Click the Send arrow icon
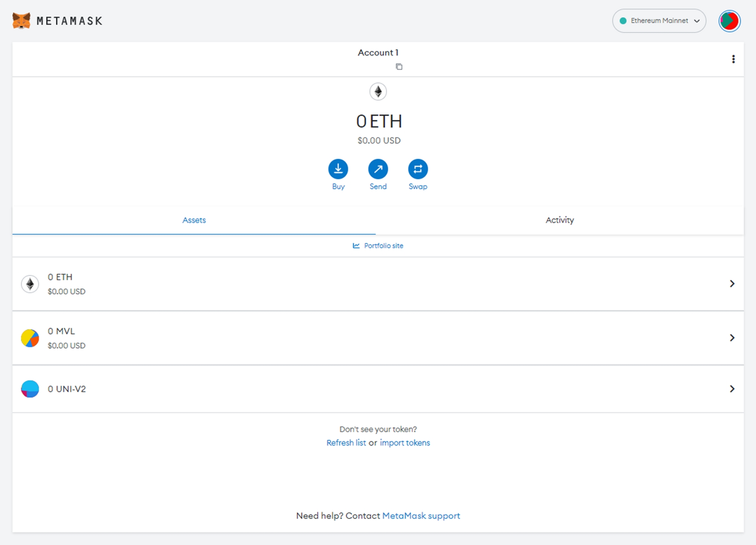Image resolution: width=756 pixels, height=545 pixels. [378, 169]
